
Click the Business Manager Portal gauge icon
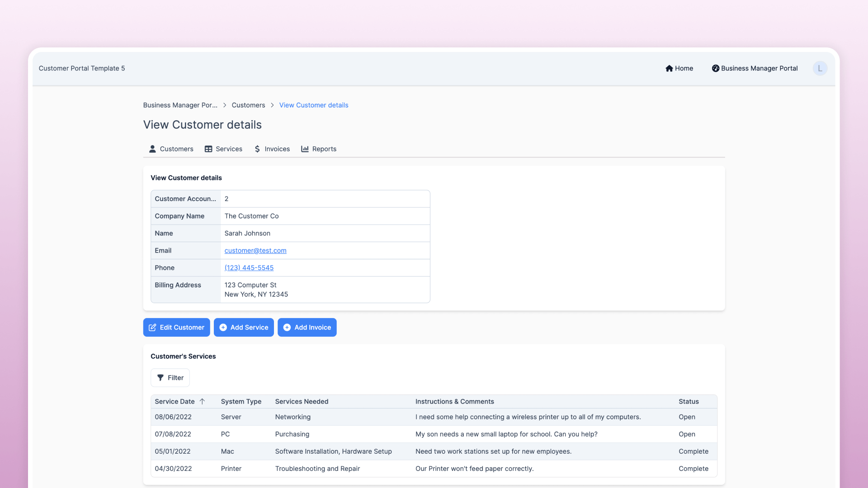point(715,68)
